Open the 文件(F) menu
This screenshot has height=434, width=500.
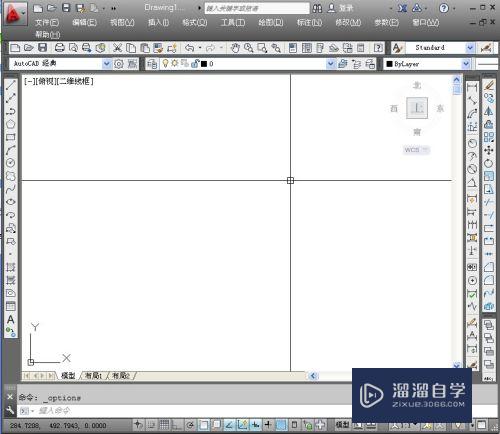coord(47,22)
